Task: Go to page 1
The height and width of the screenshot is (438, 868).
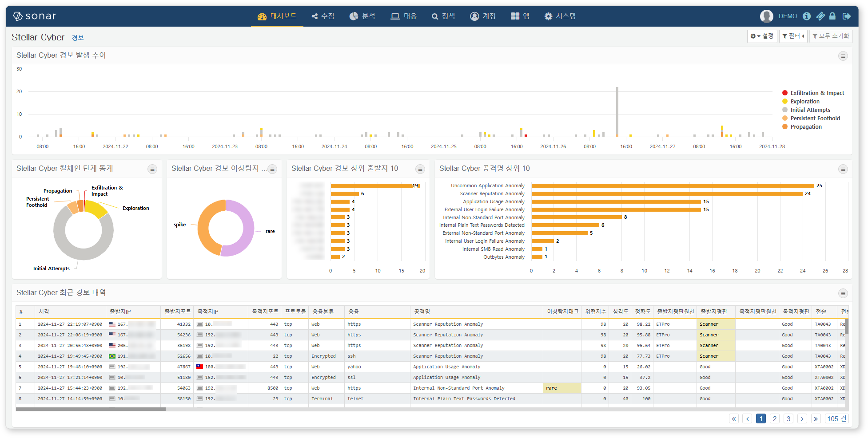Action: [761, 418]
